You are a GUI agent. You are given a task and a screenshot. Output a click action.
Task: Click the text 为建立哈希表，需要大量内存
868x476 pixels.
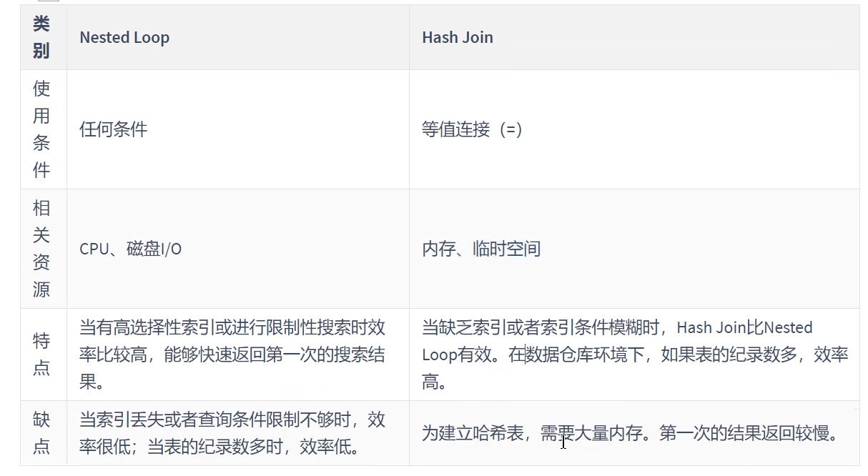[540, 433]
